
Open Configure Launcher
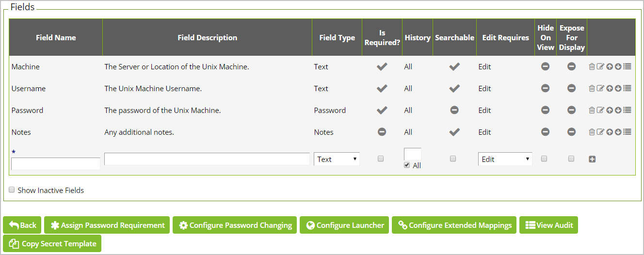pos(344,225)
